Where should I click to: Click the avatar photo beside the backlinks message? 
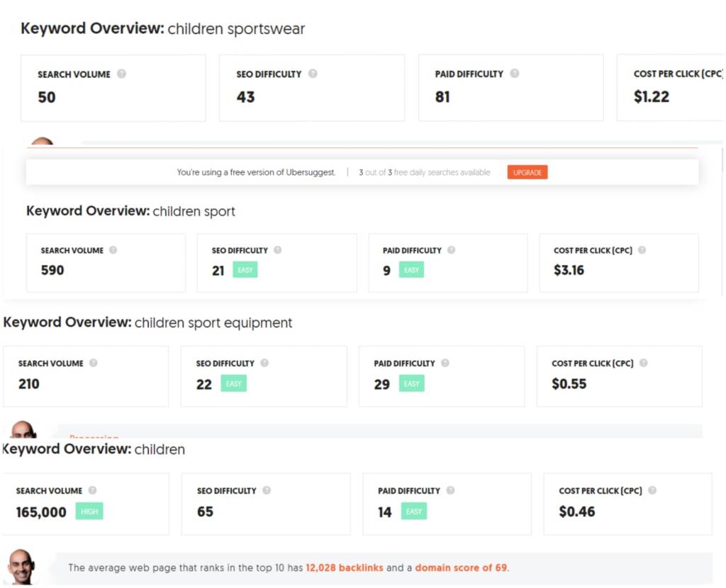(x=22, y=566)
